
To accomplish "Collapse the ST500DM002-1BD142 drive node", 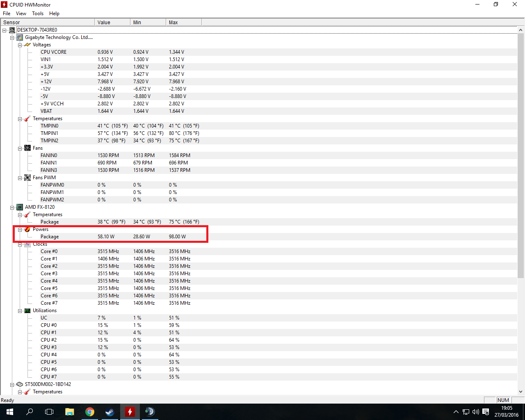I will (12, 385).
